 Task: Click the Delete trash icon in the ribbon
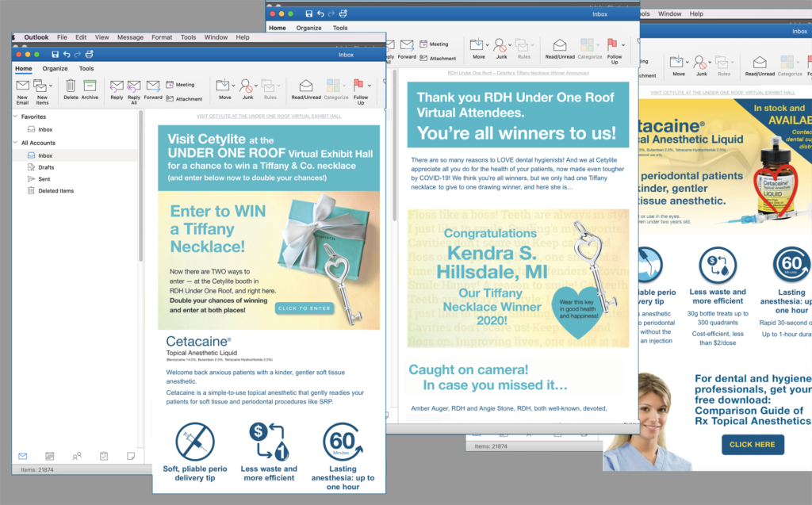click(x=71, y=89)
